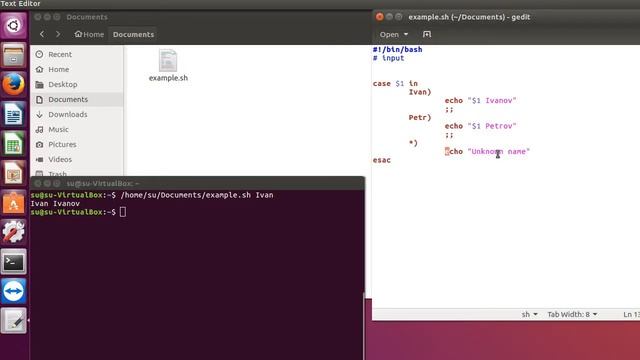This screenshot has width=640, height=360.
Task: Open Ubuntu Dash search in launcher
Action: (x=13, y=26)
